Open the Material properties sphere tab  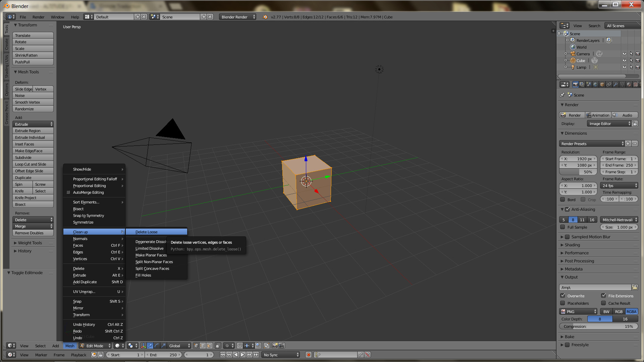point(629,84)
